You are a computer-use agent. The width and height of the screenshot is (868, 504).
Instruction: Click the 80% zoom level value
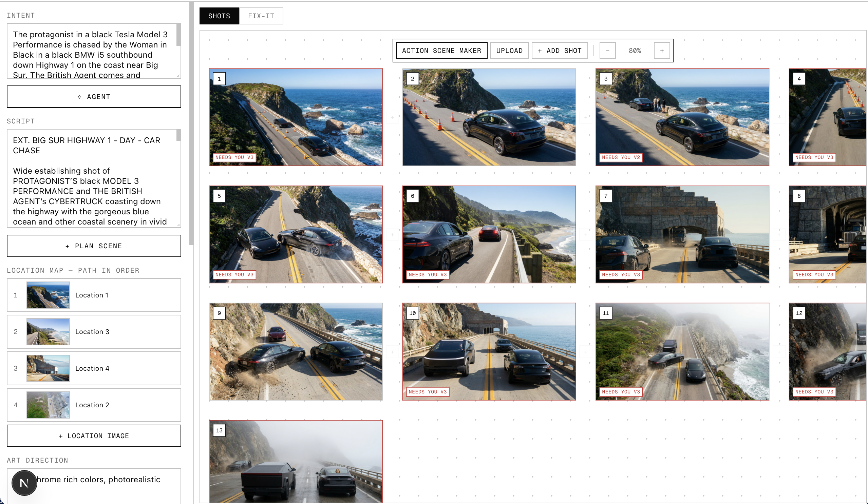(x=635, y=51)
